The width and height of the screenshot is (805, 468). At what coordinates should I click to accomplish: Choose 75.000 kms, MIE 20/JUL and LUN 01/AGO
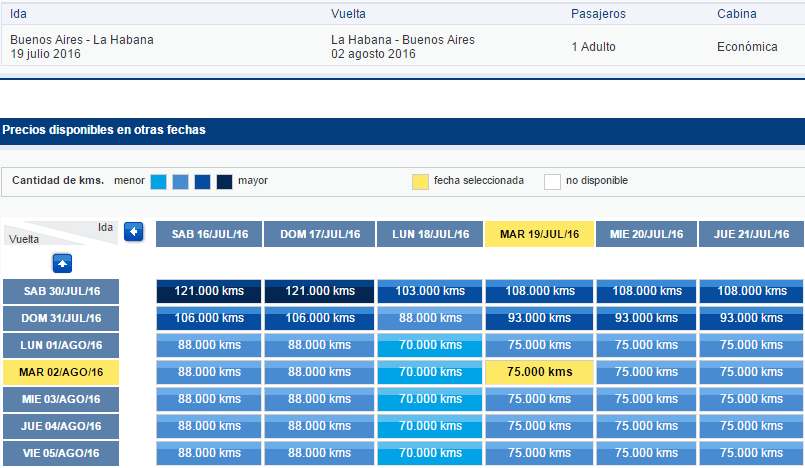point(646,345)
